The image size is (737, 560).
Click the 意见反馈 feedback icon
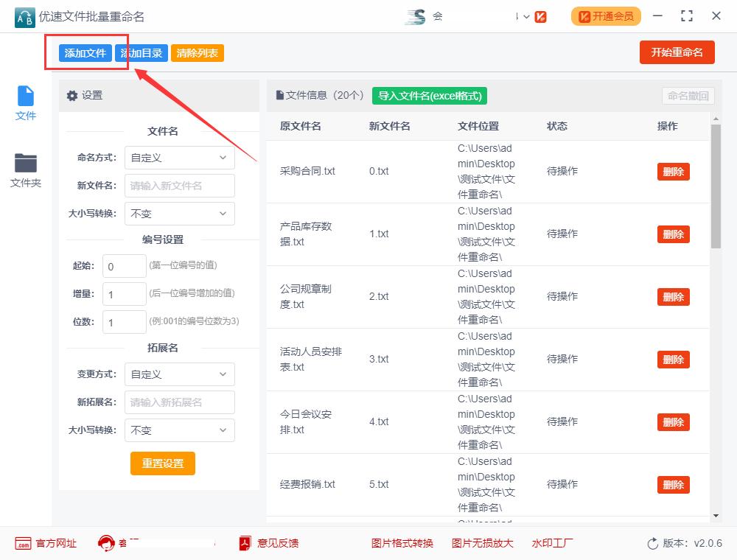coord(245,544)
